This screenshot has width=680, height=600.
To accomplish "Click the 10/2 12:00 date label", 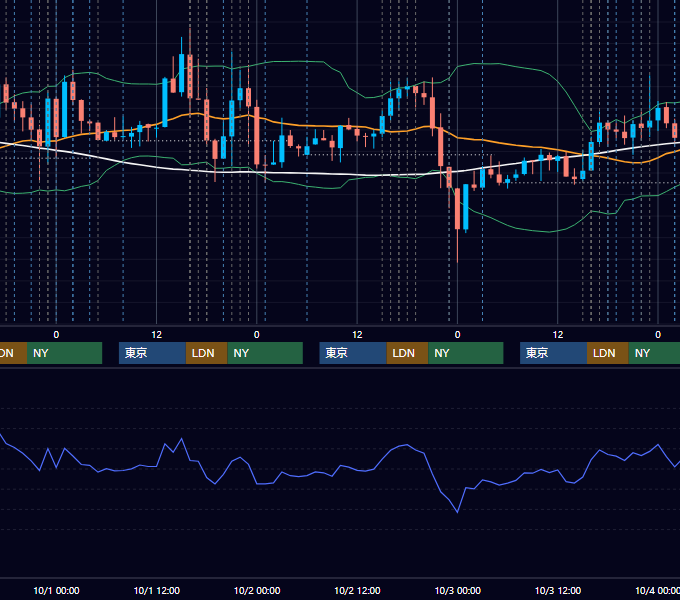I will tap(357, 590).
